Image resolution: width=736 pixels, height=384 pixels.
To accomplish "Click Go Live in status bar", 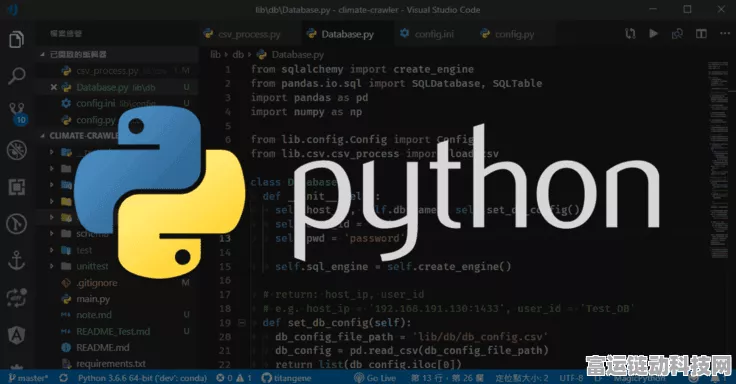I will [375, 378].
